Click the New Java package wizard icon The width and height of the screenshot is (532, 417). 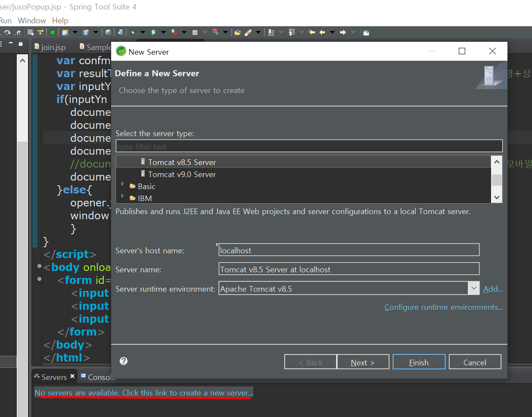pyautogui.click(x=65, y=32)
